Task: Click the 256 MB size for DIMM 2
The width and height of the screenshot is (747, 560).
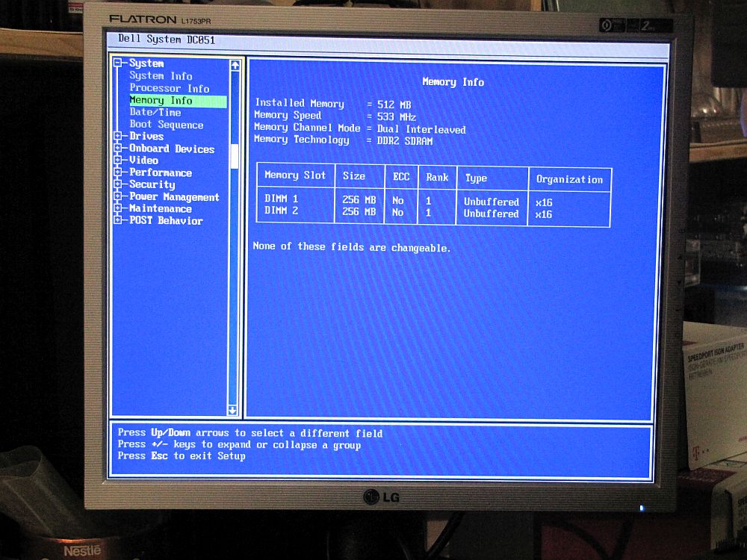Action: point(359,211)
